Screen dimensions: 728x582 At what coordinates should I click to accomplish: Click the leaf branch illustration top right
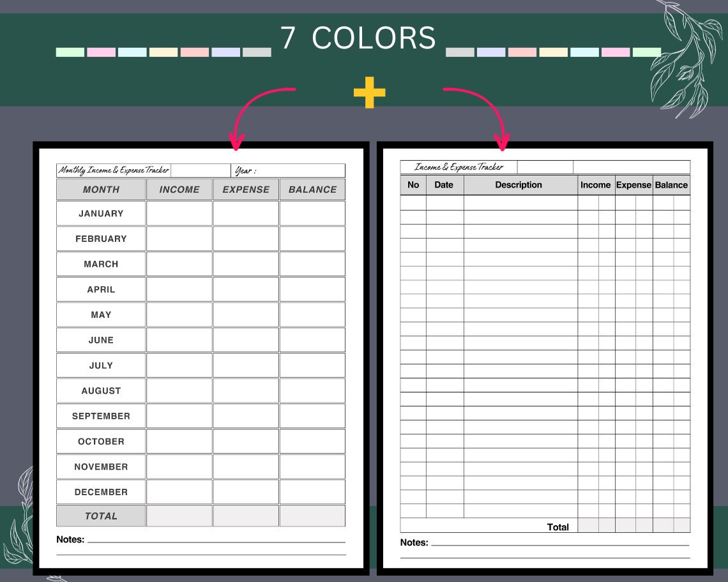[x=686, y=58]
